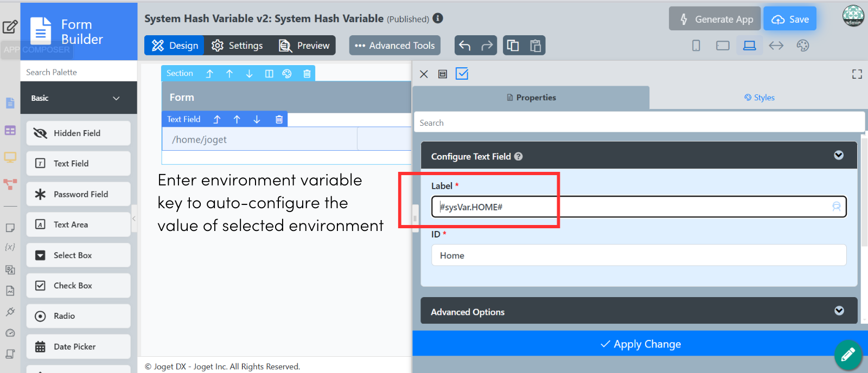Select the Check Box palette element
Image resolution: width=868 pixels, height=373 pixels.
(78, 286)
